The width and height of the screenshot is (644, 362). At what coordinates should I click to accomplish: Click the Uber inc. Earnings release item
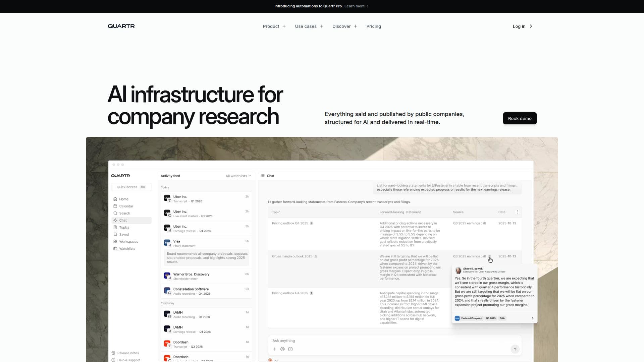206,229
